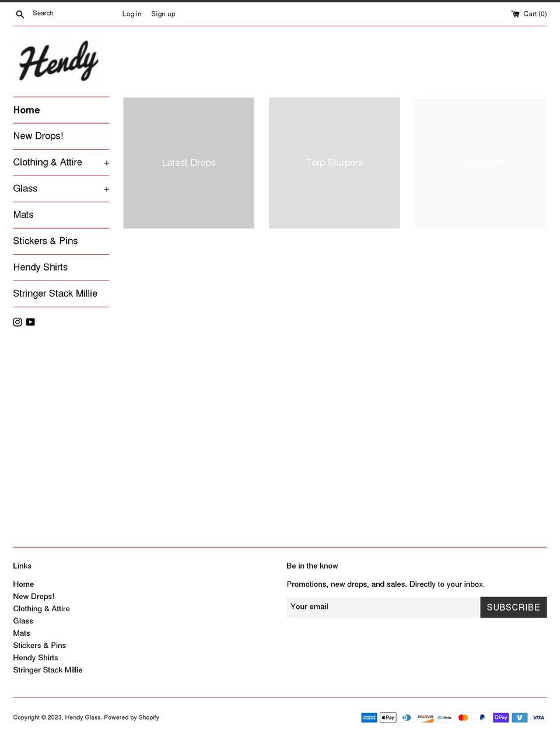Click the American Express payment icon

click(369, 717)
